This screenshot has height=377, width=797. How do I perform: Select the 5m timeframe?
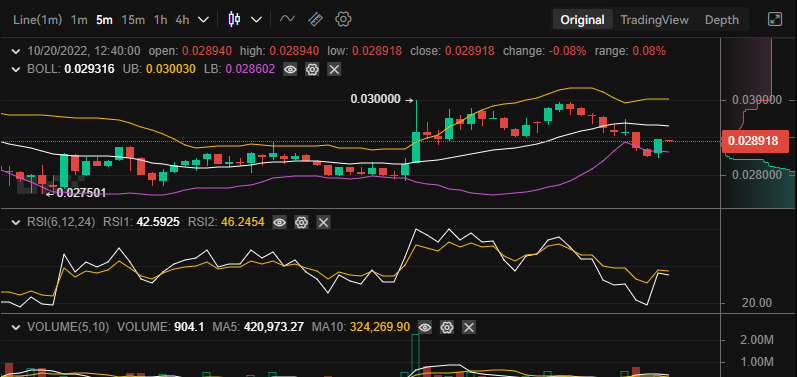pyautogui.click(x=104, y=20)
